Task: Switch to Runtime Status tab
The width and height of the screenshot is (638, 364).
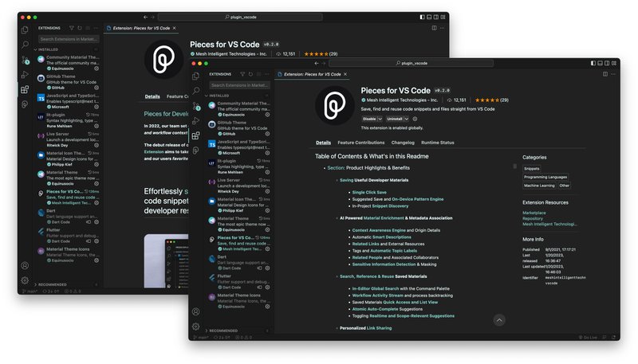Action: click(x=438, y=143)
